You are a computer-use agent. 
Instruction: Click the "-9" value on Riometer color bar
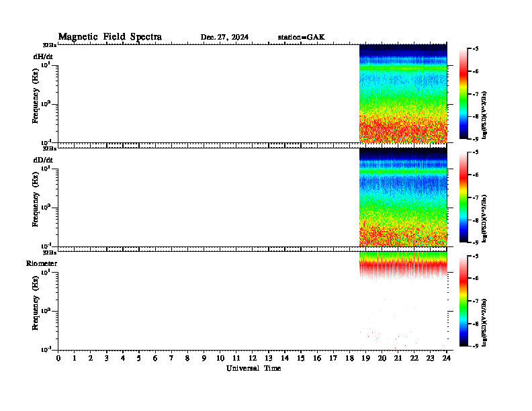tap(476, 346)
